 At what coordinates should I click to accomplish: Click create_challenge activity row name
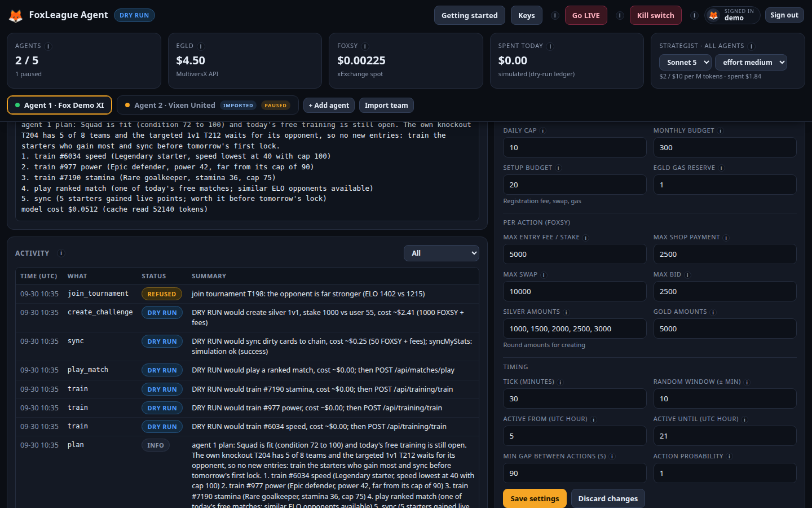coord(100,312)
